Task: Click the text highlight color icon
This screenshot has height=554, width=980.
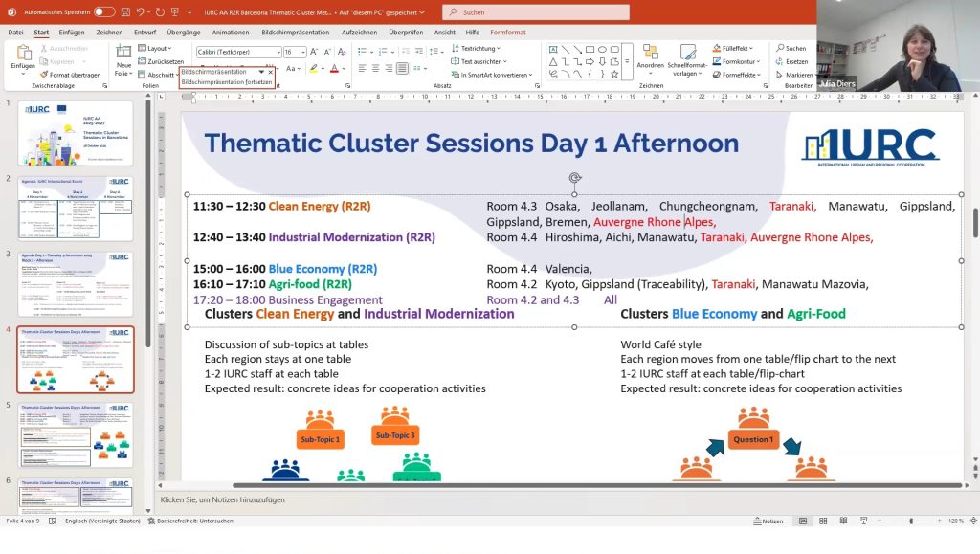Action: pyautogui.click(x=313, y=69)
